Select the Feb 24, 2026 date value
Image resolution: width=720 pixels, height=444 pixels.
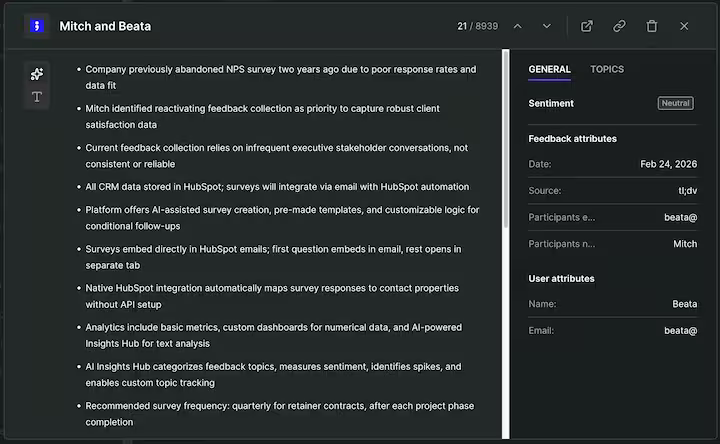pyautogui.click(x=668, y=164)
